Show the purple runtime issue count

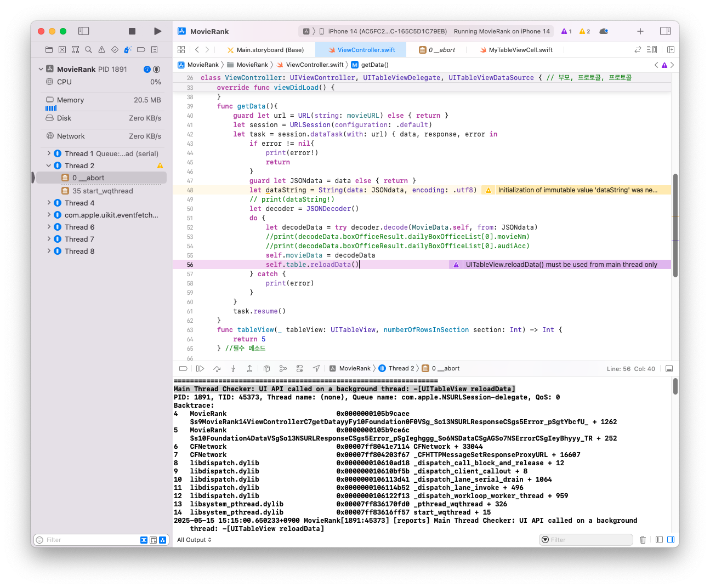coord(566,31)
